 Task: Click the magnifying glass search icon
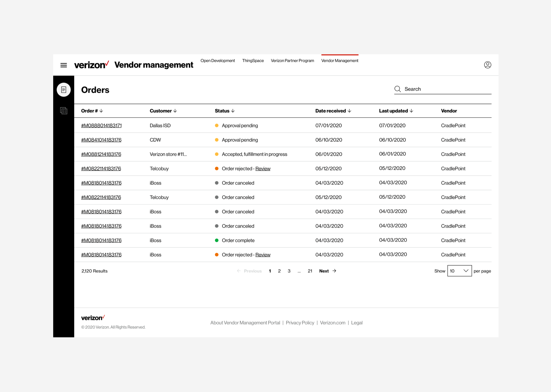(x=398, y=89)
